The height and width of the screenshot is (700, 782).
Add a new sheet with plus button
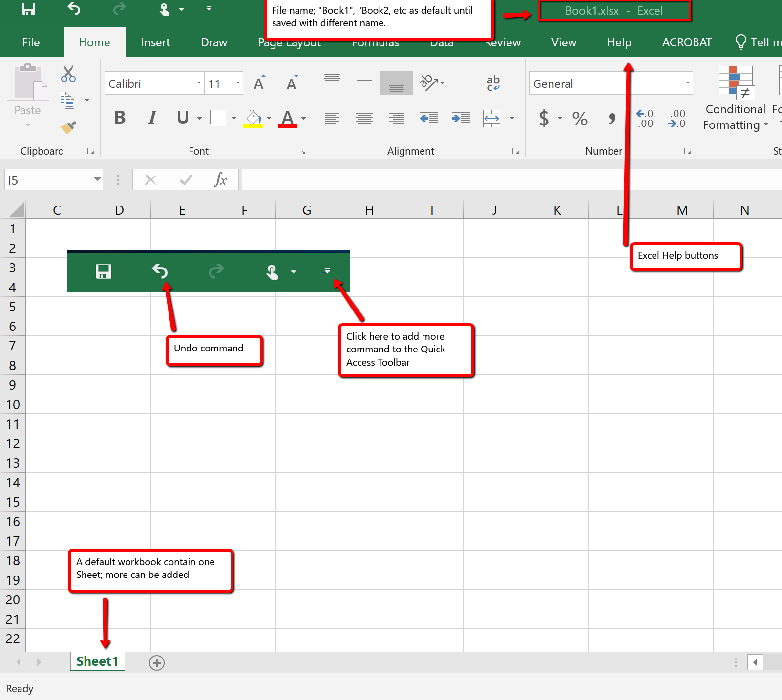point(157,662)
